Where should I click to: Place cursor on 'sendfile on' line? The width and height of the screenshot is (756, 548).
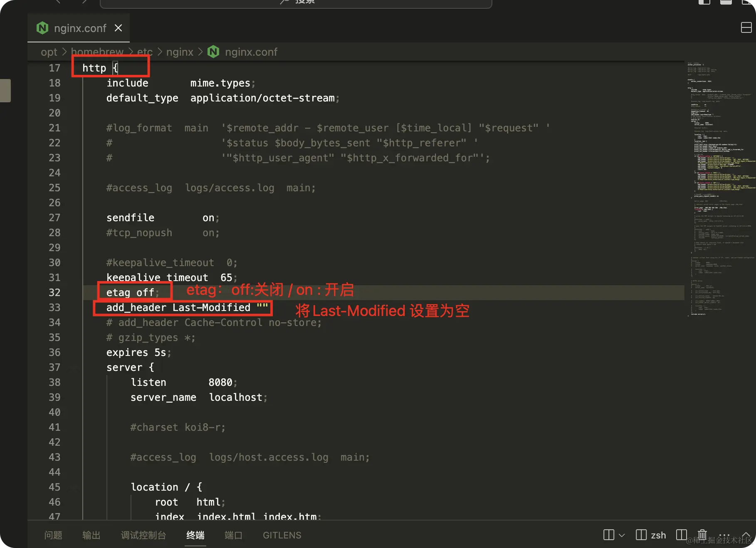[x=163, y=218]
